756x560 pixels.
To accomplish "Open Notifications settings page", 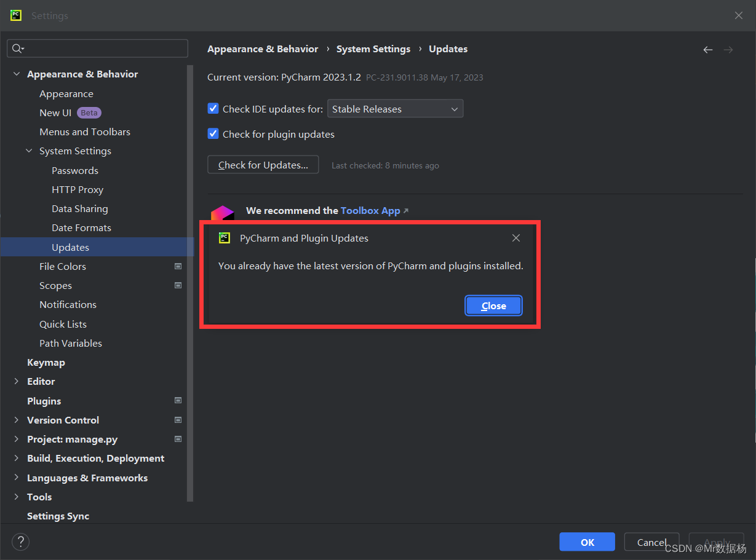I will coord(68,304).
